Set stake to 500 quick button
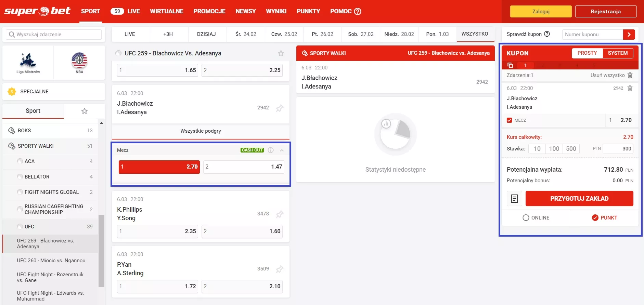The width and height of the screenshot is (644, 305). 571,149
